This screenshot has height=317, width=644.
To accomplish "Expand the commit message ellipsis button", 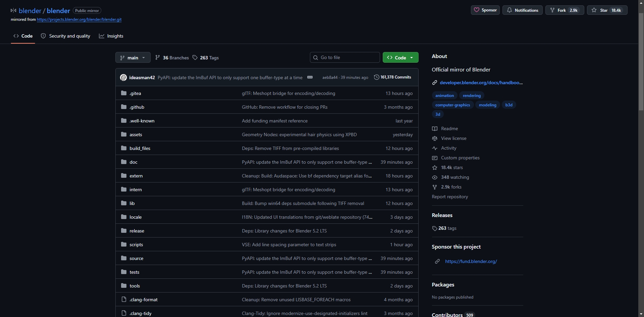I will click(x=310, y=77).
